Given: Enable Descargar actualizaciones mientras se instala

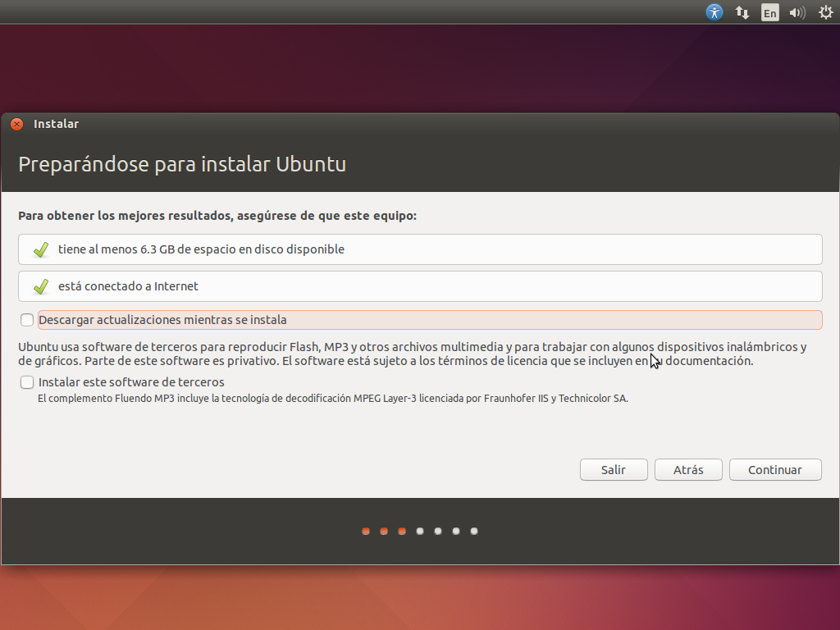Looking at the screenshot, I should pos(26,320).
